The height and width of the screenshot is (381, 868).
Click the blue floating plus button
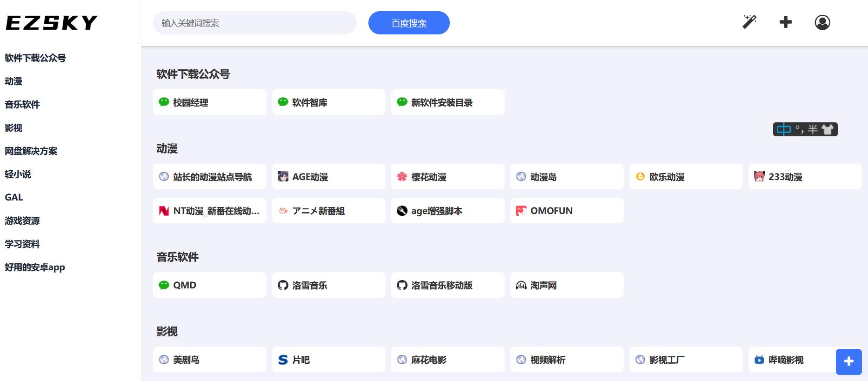tap(849, 361)
